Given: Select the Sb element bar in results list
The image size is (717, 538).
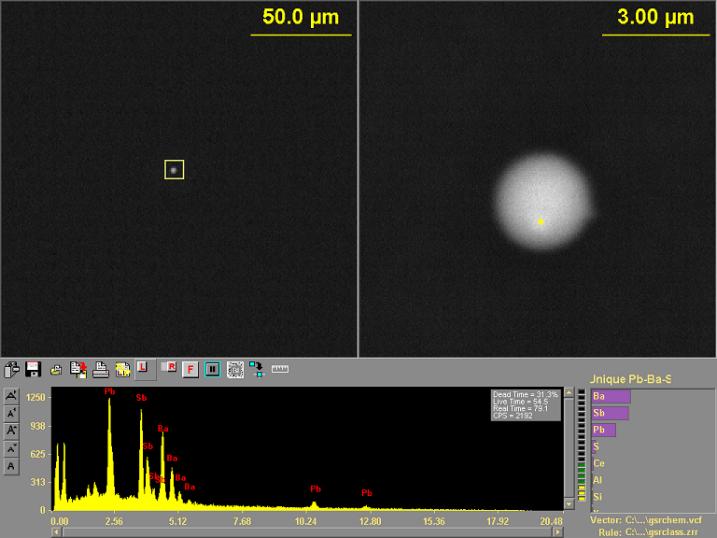Looking at the screenshot, I should coord(610,413).
